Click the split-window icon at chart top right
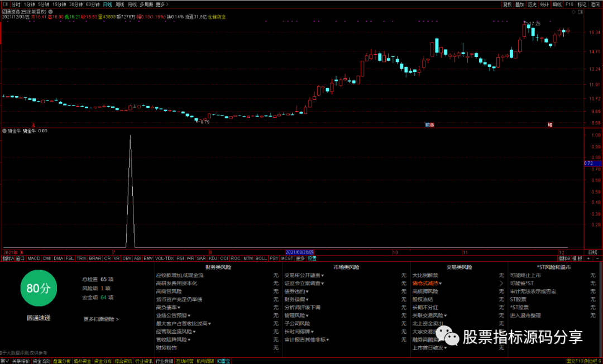Image resolution: width=603 pixels, height=364 pixels. point(580,12)
